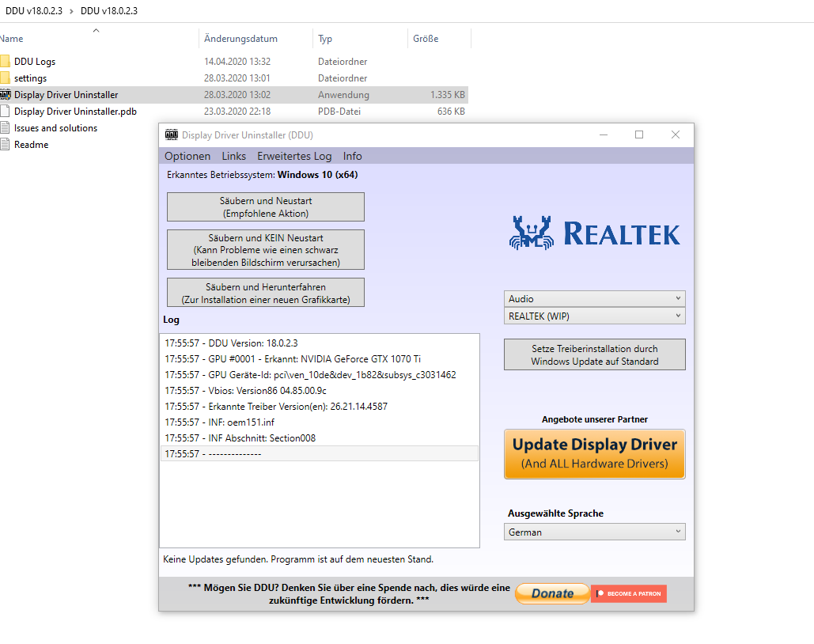This screenshot has height=644, width=814.
Task: Select log line INF Abschnitt: Section008
Action: [320, 438]
